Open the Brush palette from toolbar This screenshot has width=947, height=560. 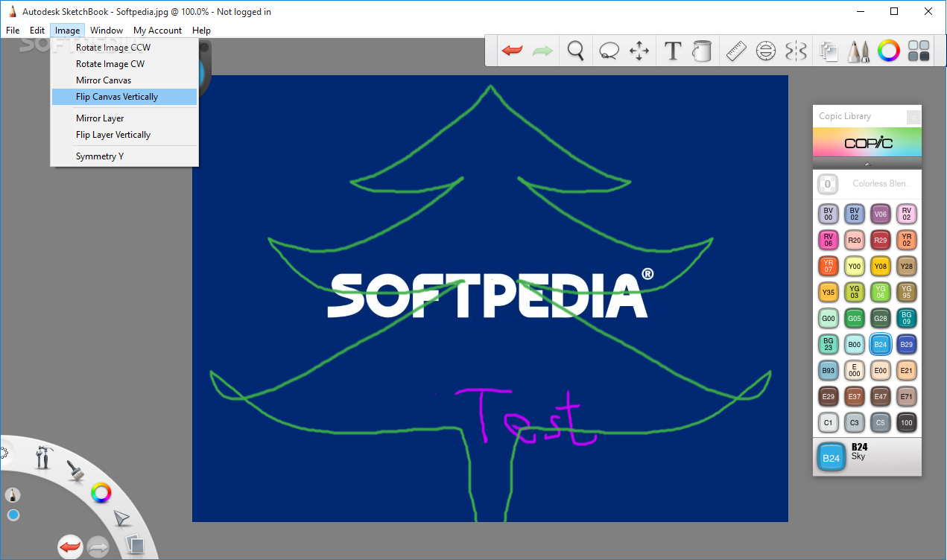[x=859, y=51]
